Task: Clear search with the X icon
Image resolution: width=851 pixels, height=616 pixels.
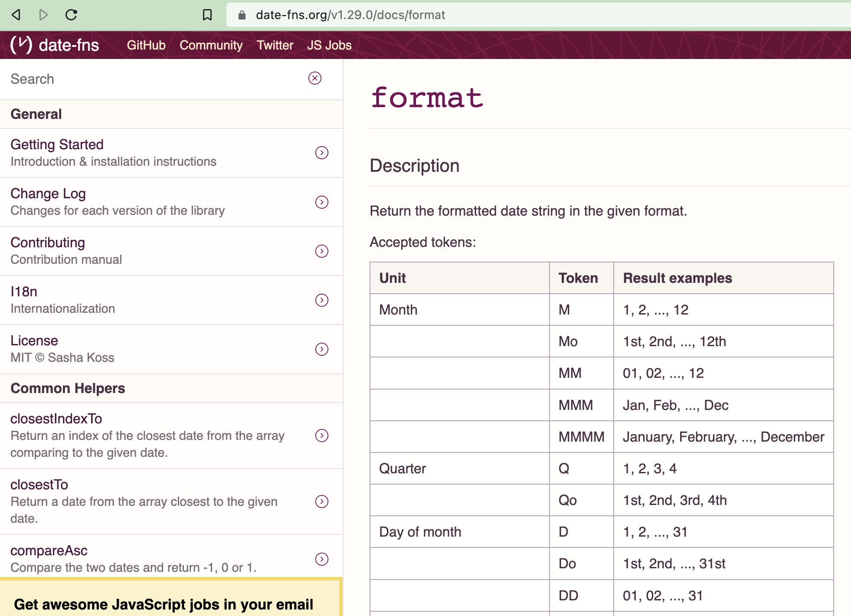Action: (314, 78)
